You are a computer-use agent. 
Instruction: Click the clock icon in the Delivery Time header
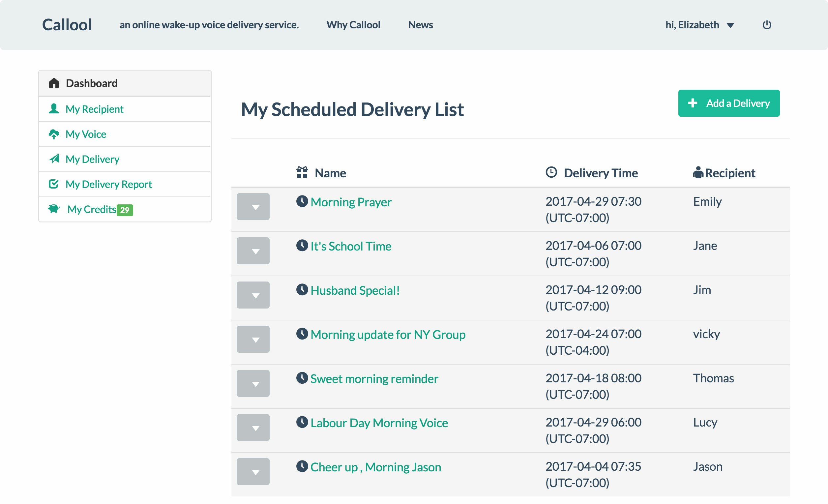click(551, 172)
